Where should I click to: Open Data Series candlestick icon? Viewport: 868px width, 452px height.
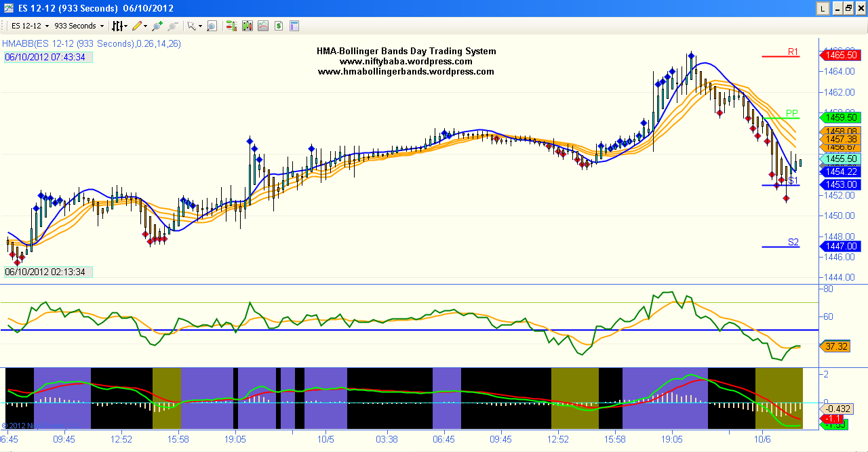(x=247, y=26)
